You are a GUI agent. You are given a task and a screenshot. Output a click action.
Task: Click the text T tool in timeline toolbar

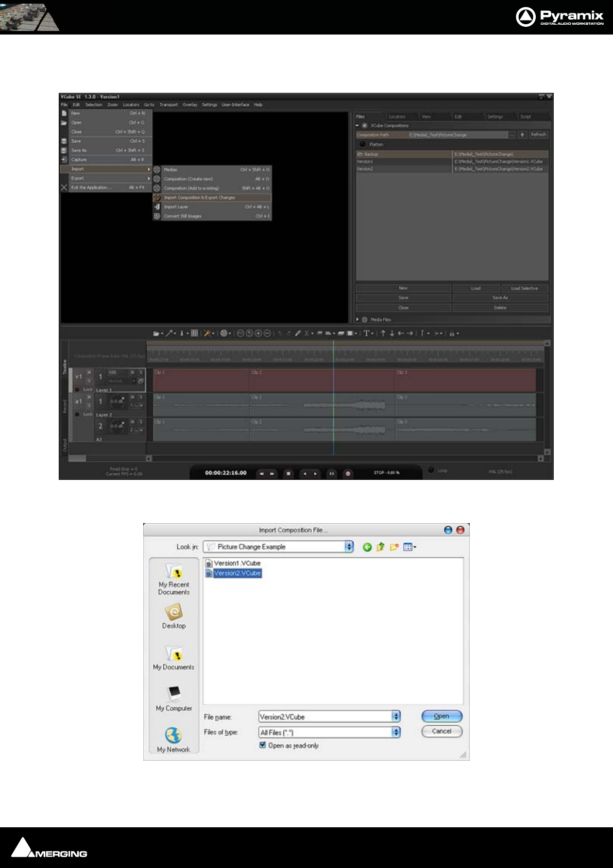(x=366, y=333)
